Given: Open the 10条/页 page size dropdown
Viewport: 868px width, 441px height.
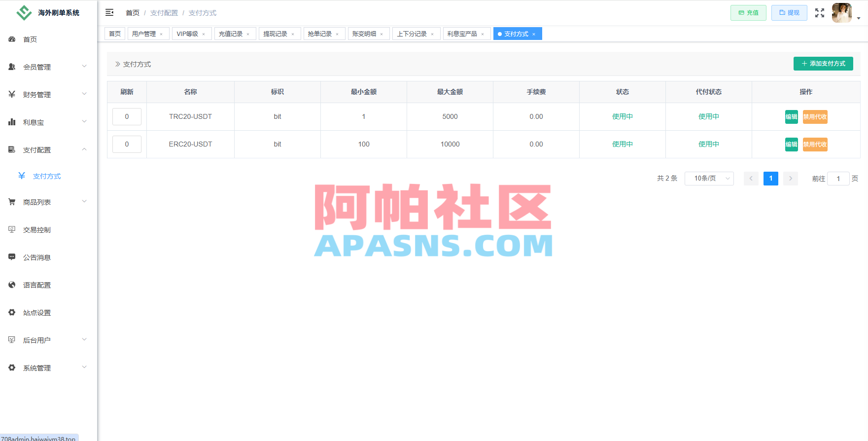Looking at the screenshot, I should [x=709, y=178].
